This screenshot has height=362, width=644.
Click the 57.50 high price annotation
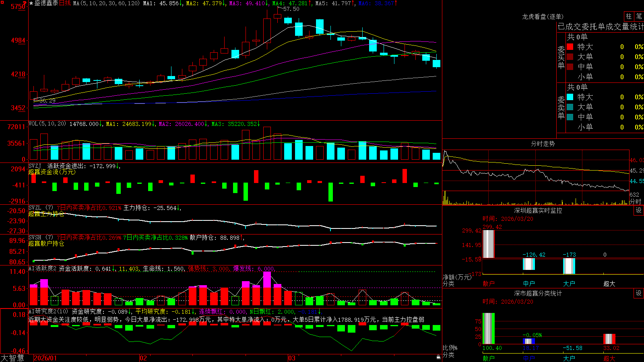pyautogui.click(x=291, y=9)
